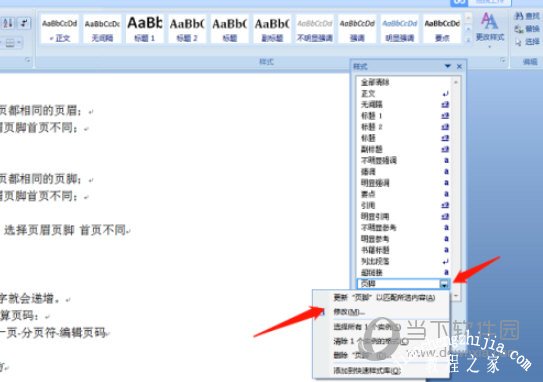Select 无间隔 in the Styles pane list
Viewport: 543px width, 382px height.
(404, 105)
